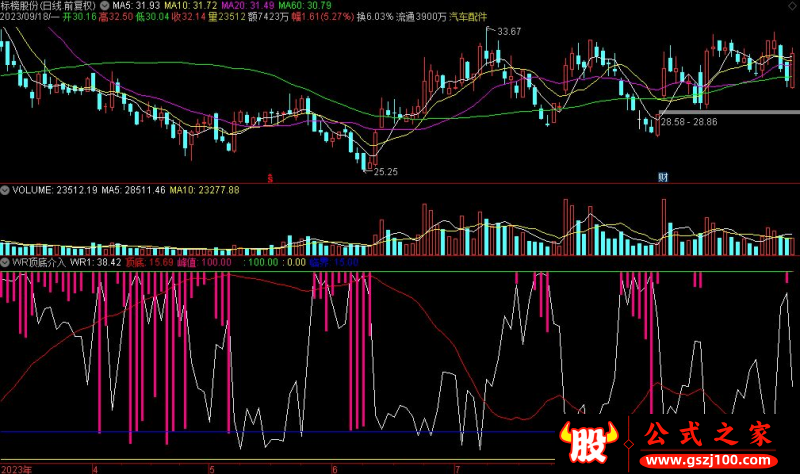Viewport: 800px width, 474px height.
Task: Open the 汽车配件 sector link
Action: tap(468, 17)
